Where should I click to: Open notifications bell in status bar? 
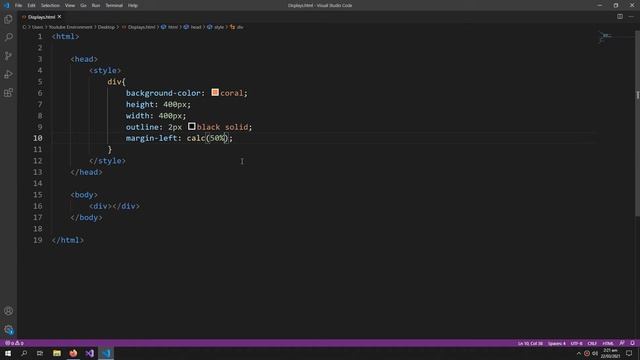(632, 343)
